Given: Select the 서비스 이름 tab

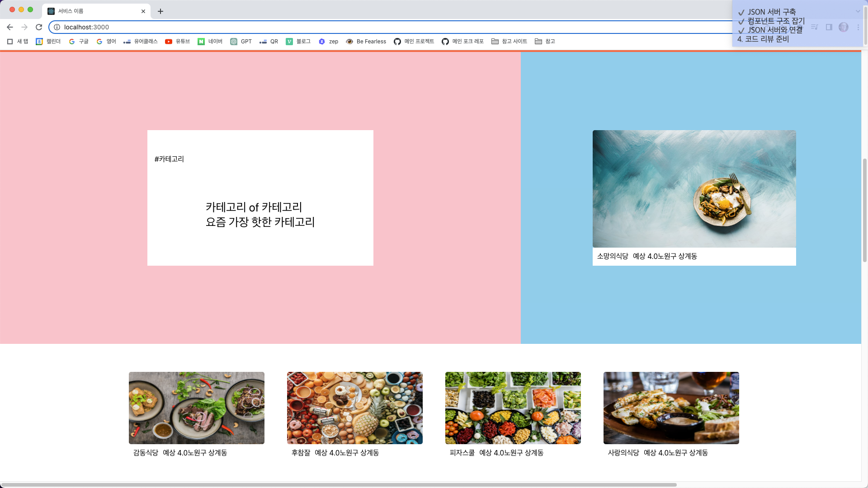Looking at the screenshot, I should [96, 11].
